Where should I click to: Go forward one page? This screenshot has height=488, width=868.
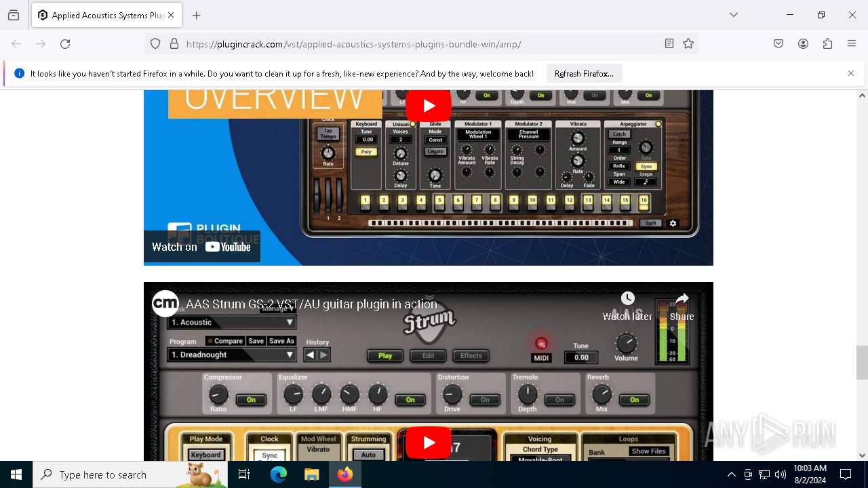pyautogui.click(x=41, y=44)
